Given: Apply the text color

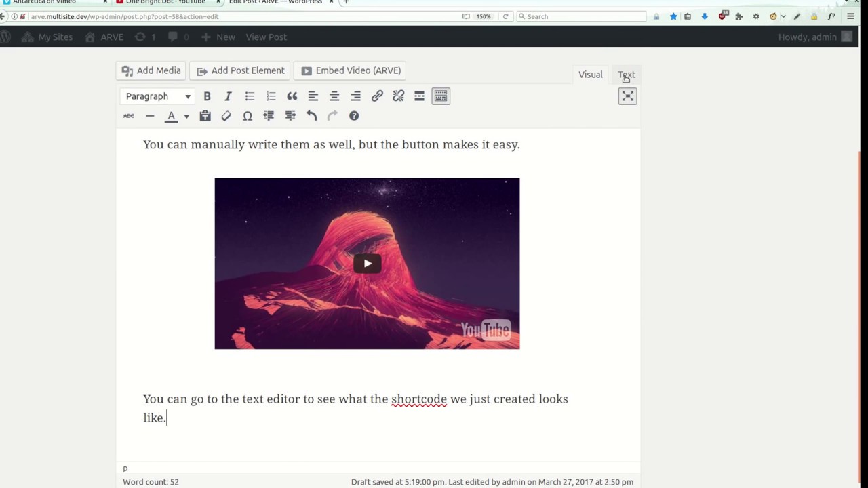Looking at the screenshot, I should [x=172, y=116].
